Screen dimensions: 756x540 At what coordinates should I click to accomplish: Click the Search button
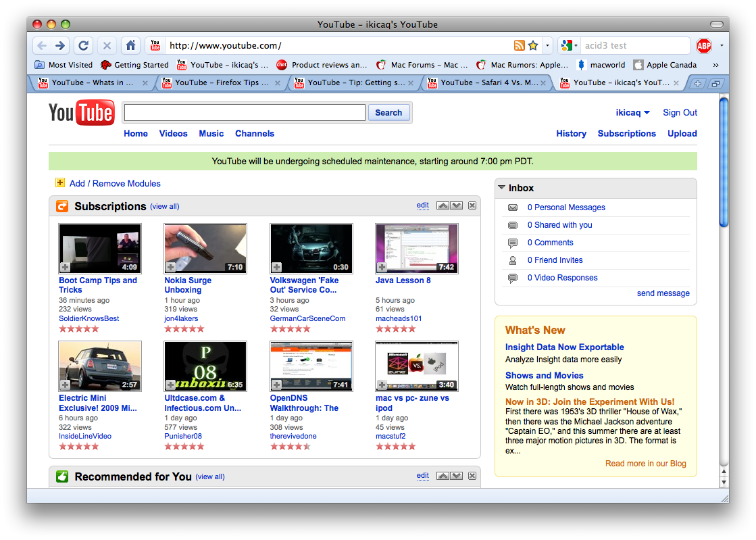point(388,112)
